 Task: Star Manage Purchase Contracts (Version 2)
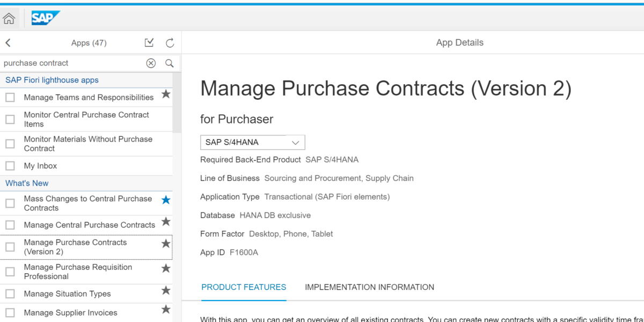(166, 243)
